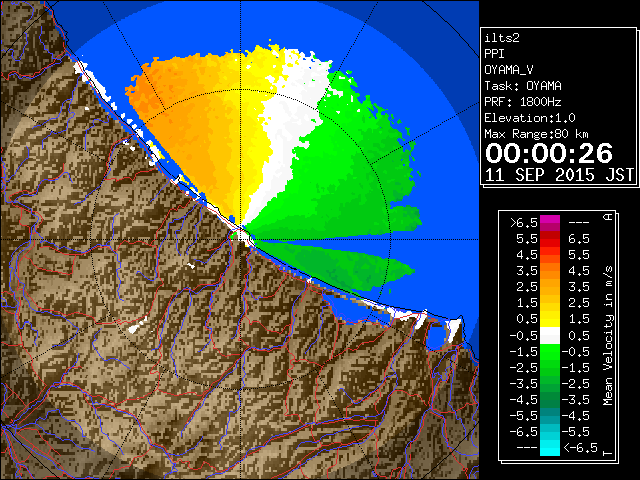Click the Task: OYAMA line

523,86
